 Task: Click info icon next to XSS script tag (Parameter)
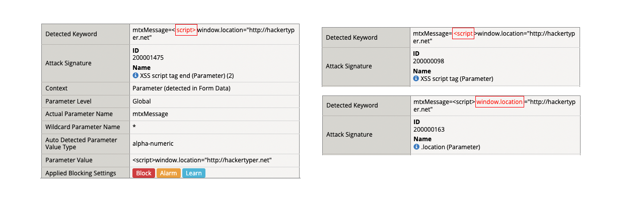[x=416, y=78]
